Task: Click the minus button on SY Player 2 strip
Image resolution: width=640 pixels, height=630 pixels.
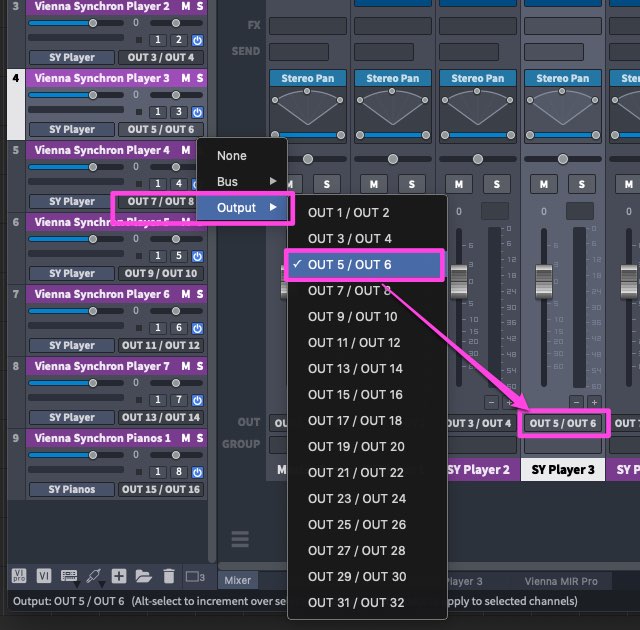Action: pos(491,402)
